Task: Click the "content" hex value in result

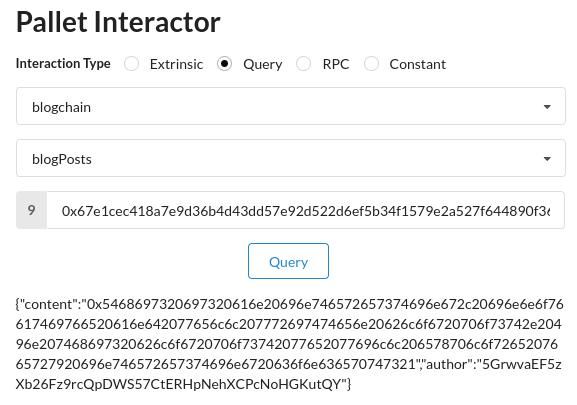Action: point(288,334)
